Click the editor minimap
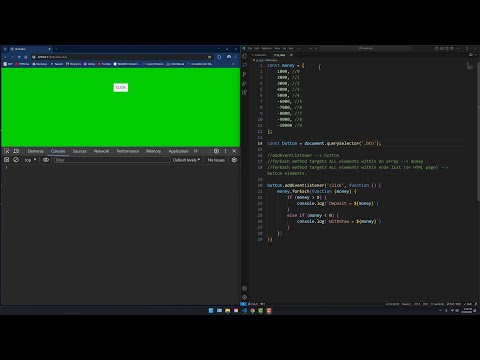Image resolution: width=480 pixels, height=360 pixels. pos(471,66)
